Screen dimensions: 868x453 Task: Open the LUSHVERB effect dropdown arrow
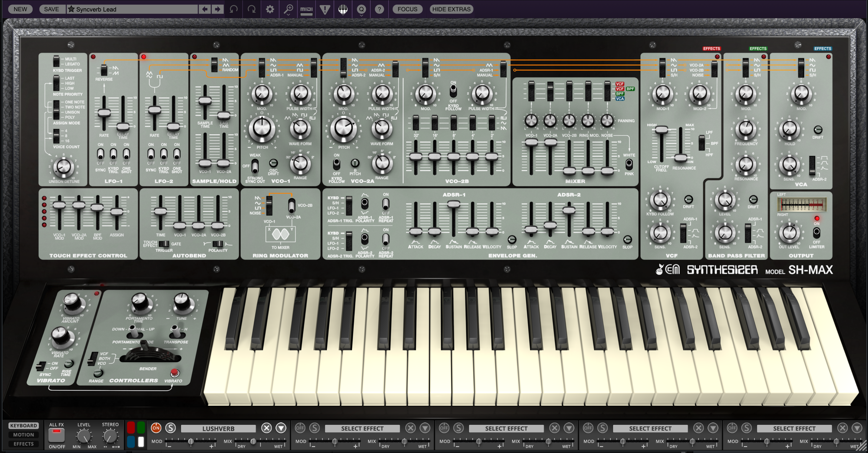click(x=281, y=428)
